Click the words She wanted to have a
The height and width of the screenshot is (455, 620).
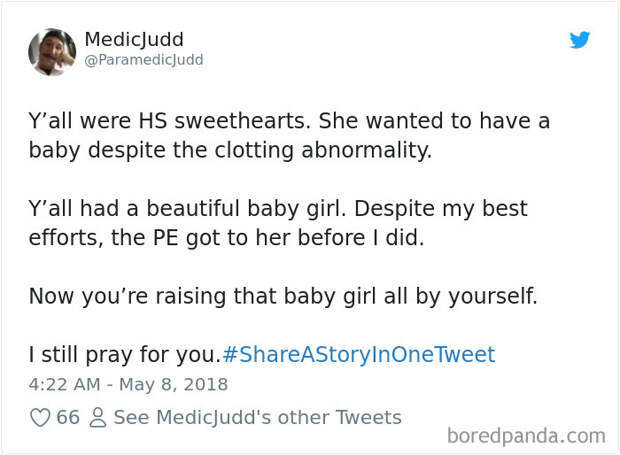click(435, 121)
